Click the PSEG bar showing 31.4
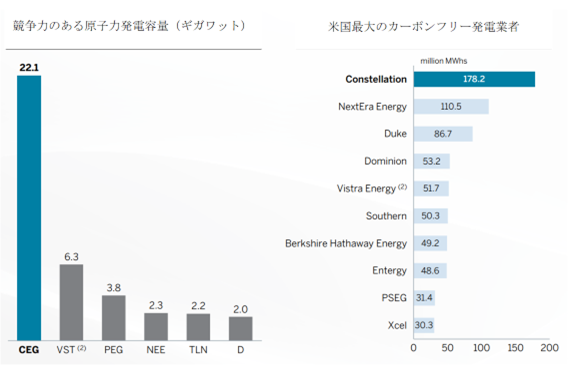Image resolution: width=568 pixels, height=365 pixels. click(425, 298)
